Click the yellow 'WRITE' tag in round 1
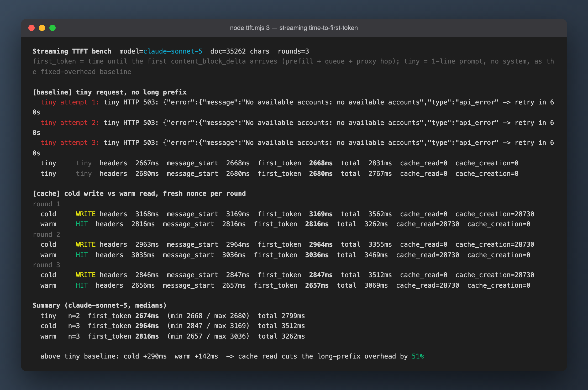The height and width of the screenshot is (390, 588). pos(86,214)
